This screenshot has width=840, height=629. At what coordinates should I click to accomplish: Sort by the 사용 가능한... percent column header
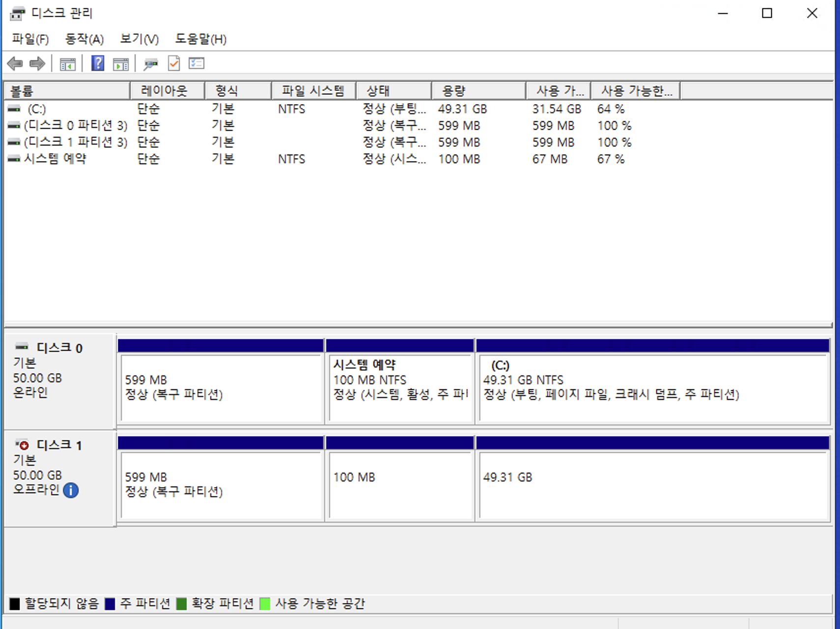pos(636,91)
